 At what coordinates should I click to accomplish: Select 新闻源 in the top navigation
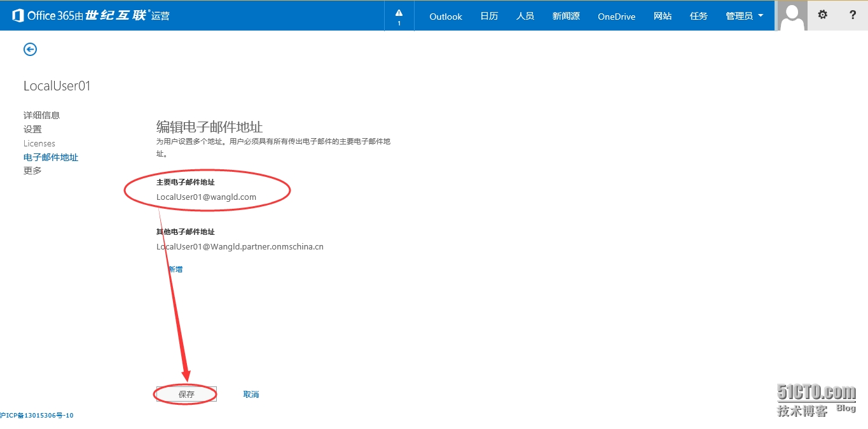coord(565,16)
